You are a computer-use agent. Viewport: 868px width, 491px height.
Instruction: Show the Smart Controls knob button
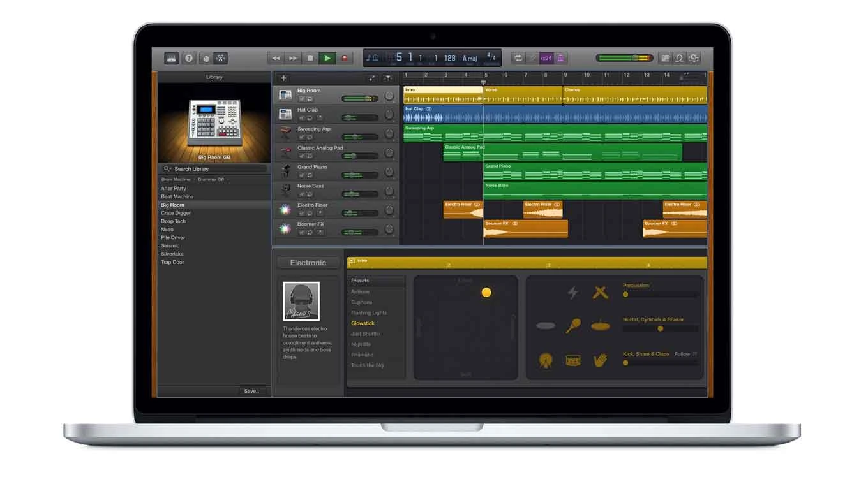point(206,58)
